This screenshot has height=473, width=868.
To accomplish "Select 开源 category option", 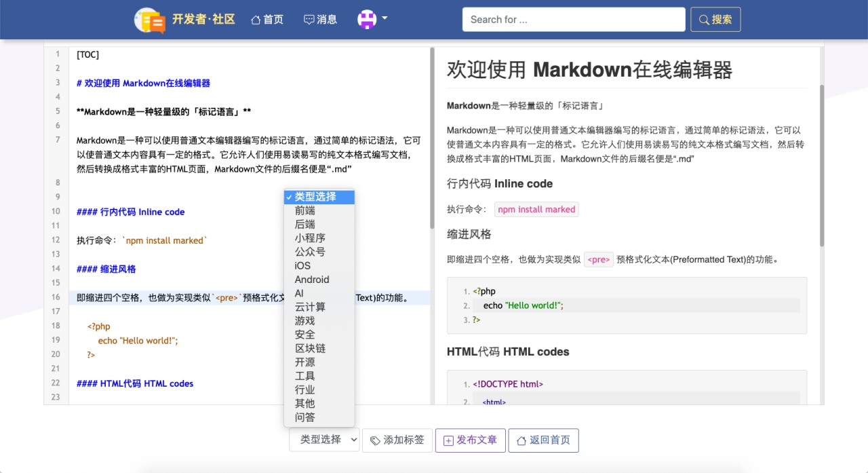I will point(319,362).
